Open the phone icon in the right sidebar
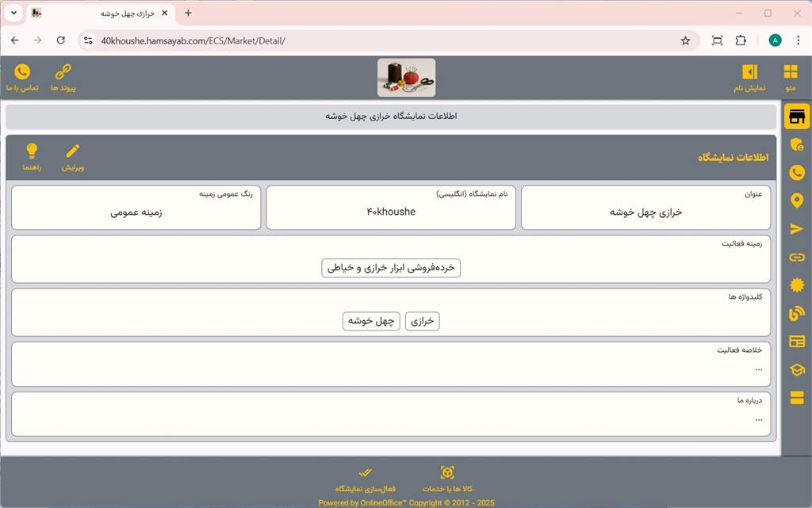Viewport: 812px width, 508px height. [797, 173]
